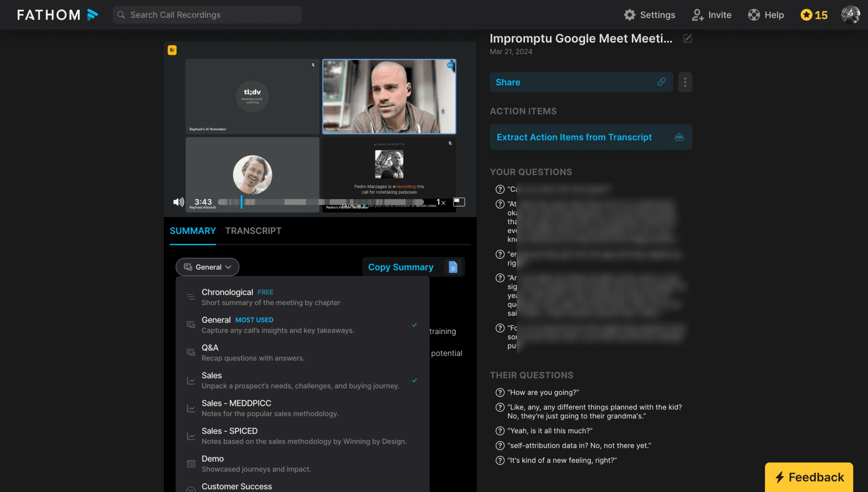Mute the video volume speaker icon

[x=178, y=202]
